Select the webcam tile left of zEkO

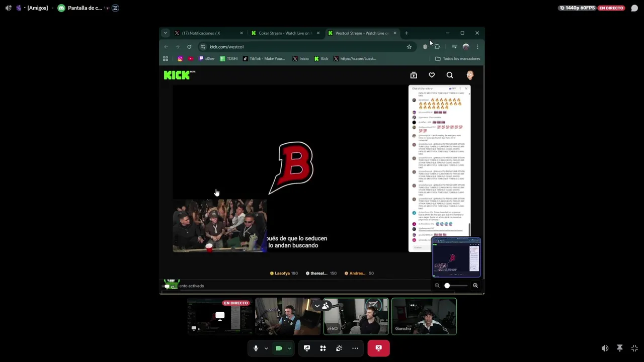(x=288, y=316)
